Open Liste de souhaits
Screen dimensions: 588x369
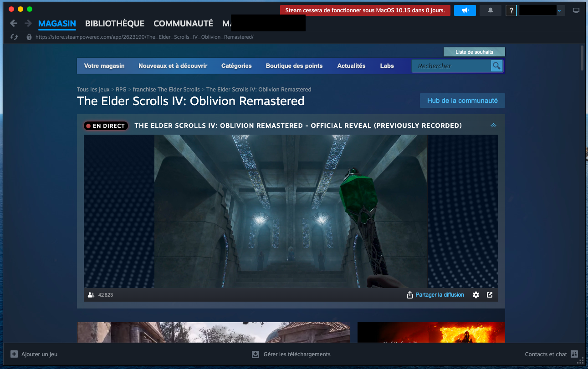474,52
